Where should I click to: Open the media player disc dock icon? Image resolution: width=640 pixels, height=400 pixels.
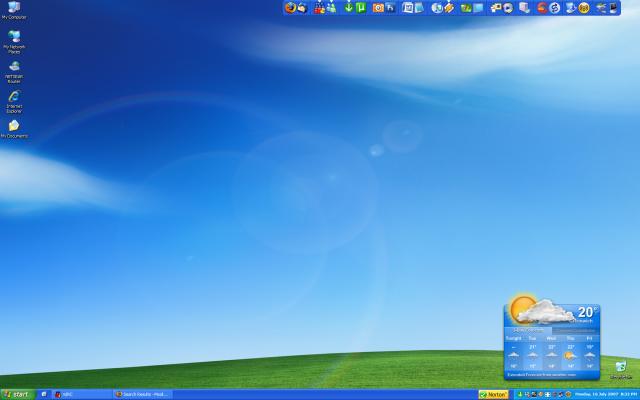508,8
